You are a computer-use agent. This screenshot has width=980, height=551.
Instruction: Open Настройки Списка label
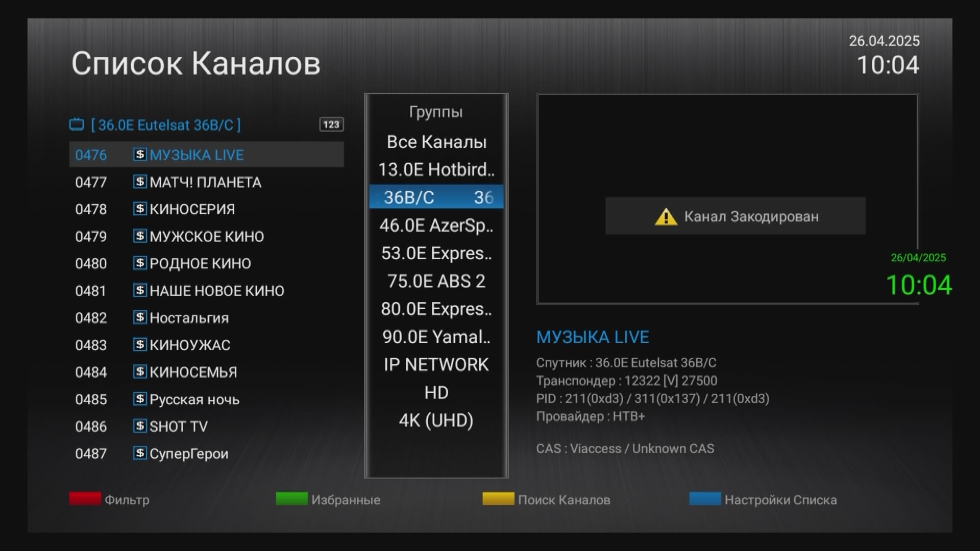[x=781, y=499]
